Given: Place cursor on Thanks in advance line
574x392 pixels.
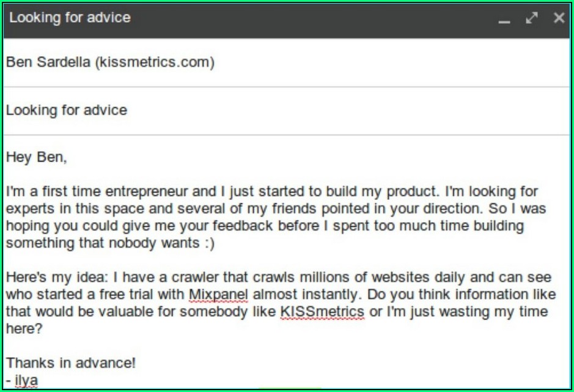Looking at the screenshot, I should tap(71, 363).
